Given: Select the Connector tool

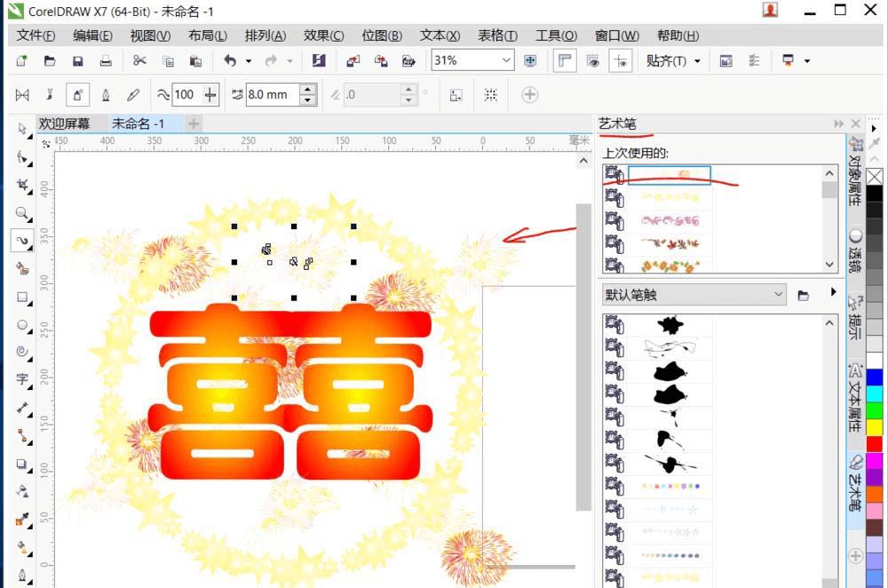Looking at the screenshot, I should (x=22, y=435).
